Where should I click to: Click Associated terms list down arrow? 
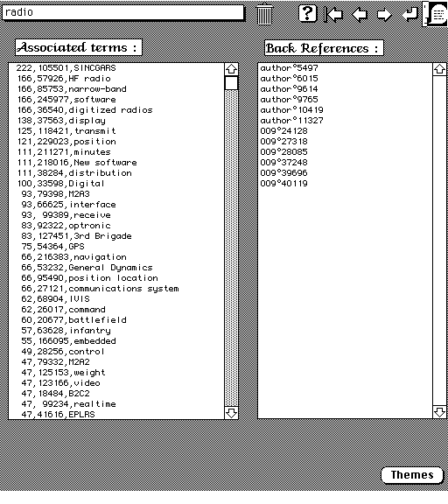click(231, 413)
